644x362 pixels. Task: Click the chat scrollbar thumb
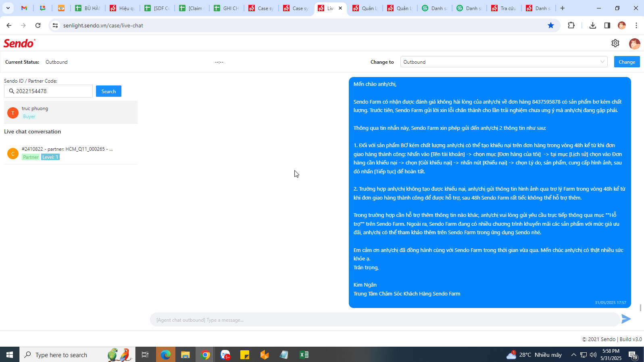pos(640,308)
